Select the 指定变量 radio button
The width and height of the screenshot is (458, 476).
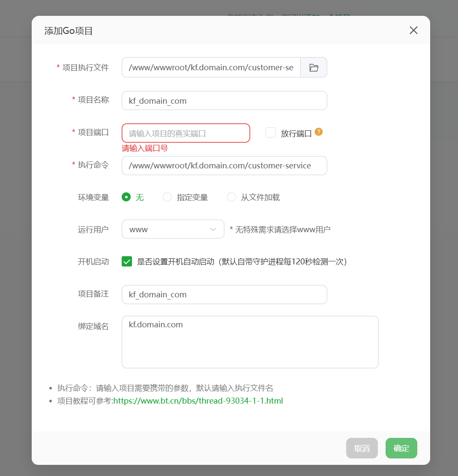click(x=168, y=197)
